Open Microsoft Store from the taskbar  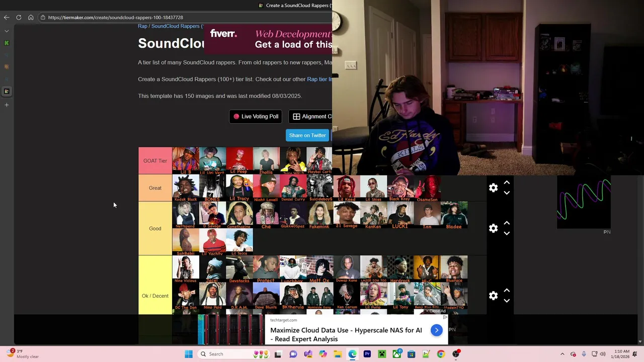click(412, 354)
